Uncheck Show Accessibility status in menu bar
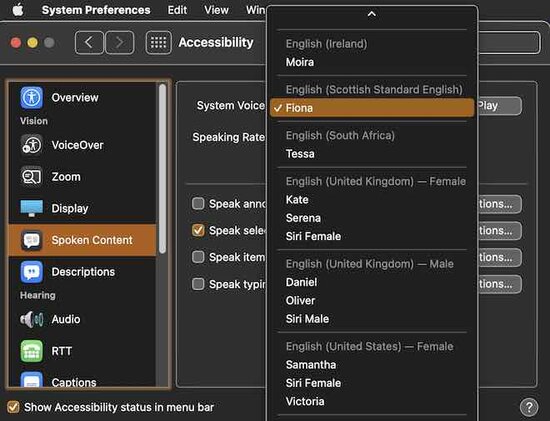Image resolution: width=550 pixels, height=421 pixels. click(x=13, y=407)
